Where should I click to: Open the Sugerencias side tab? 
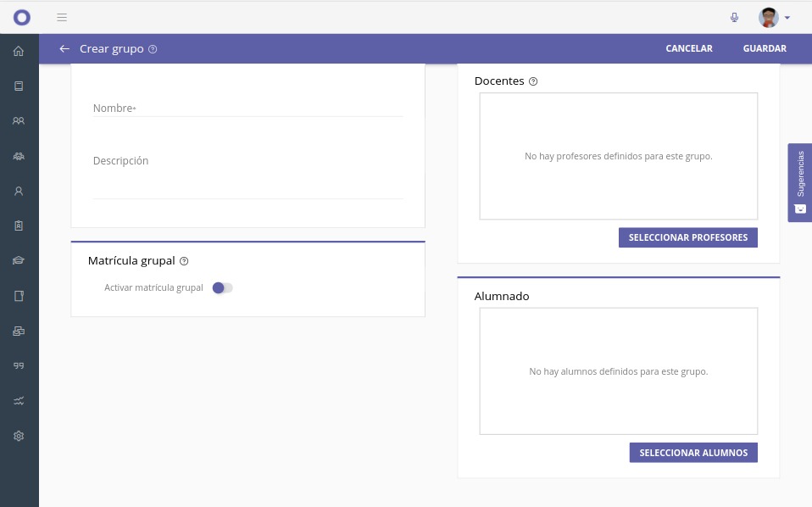(800, 182)
